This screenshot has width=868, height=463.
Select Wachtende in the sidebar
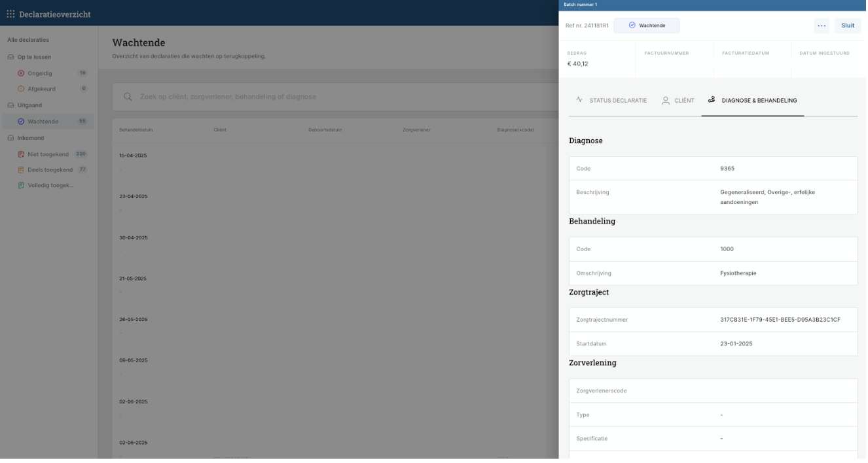click(43, 122)
